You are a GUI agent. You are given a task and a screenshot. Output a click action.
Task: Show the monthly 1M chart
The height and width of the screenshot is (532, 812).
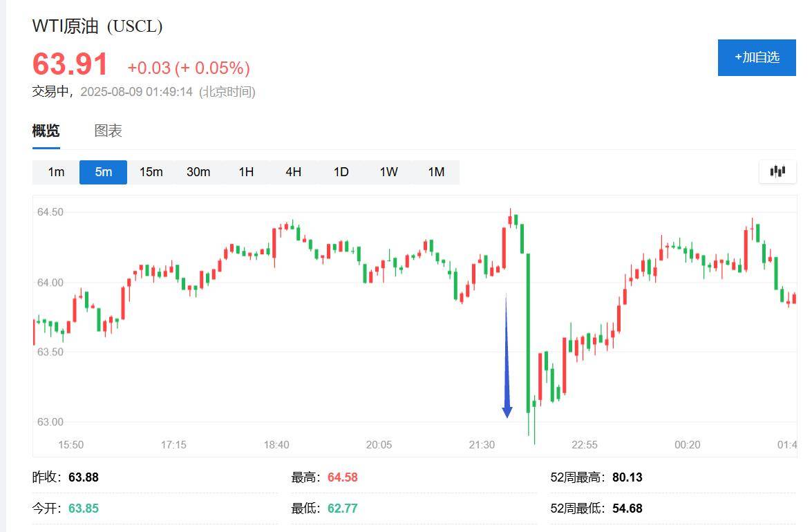point(436,172)
